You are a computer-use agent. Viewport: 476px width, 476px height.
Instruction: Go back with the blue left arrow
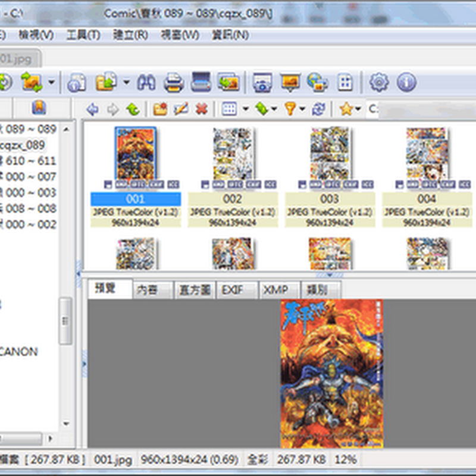[92, 109]
